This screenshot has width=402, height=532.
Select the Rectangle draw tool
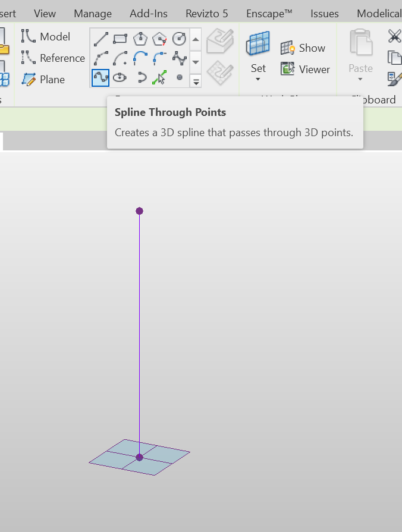coord(120,39)
